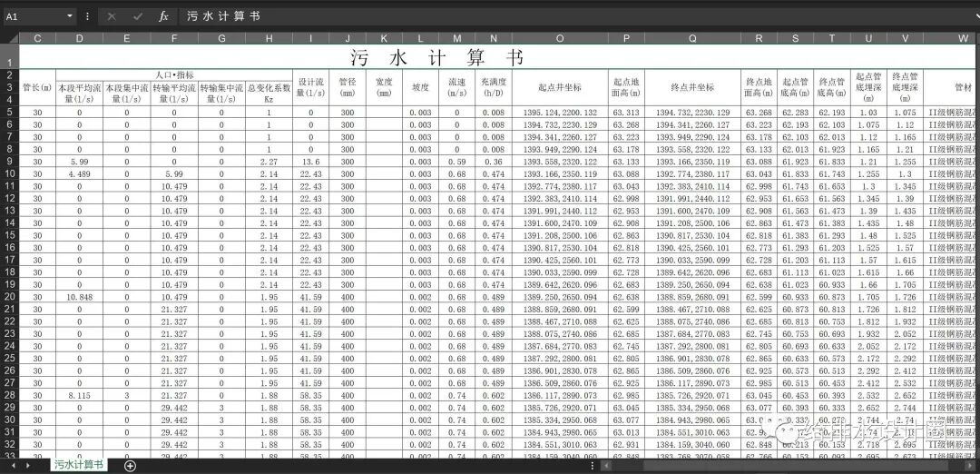Click cell 0.36 in row 9
The width and height of the screenshot is (980, 474).
click(494, 162)
